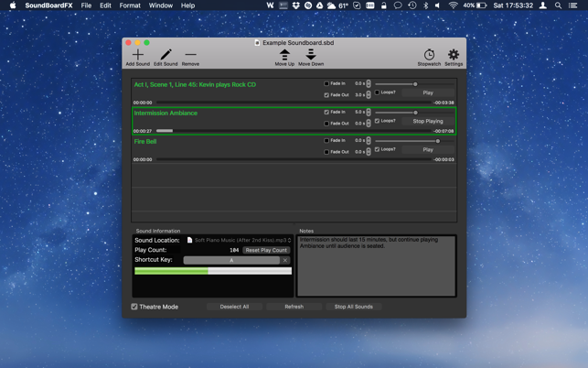Enable Fade In for Fire Bell
The image size is (588, 368).
pos(326,140)
